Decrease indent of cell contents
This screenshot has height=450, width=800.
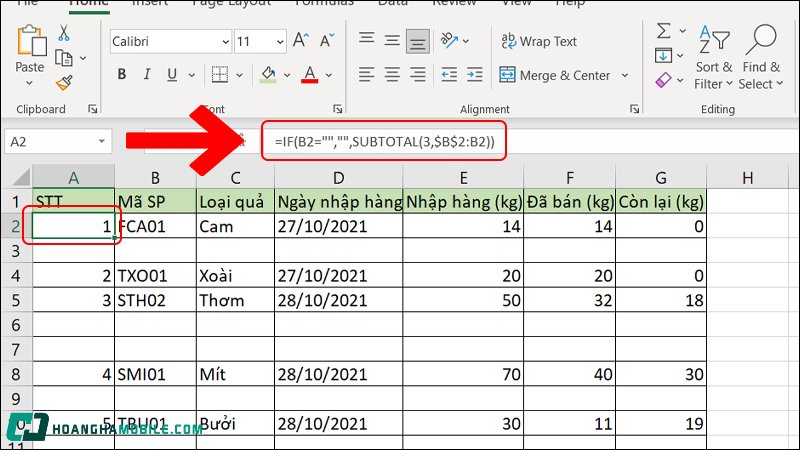[x=449, y=75]
